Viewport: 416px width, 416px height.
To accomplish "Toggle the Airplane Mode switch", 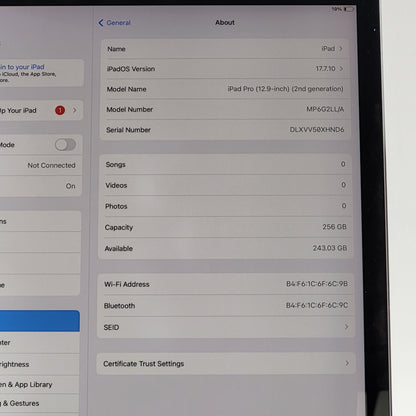I will click(x=65, y=145).
